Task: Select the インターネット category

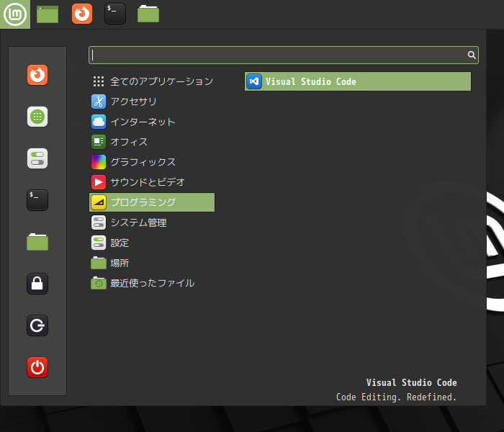Action: [x=152, y=122]
